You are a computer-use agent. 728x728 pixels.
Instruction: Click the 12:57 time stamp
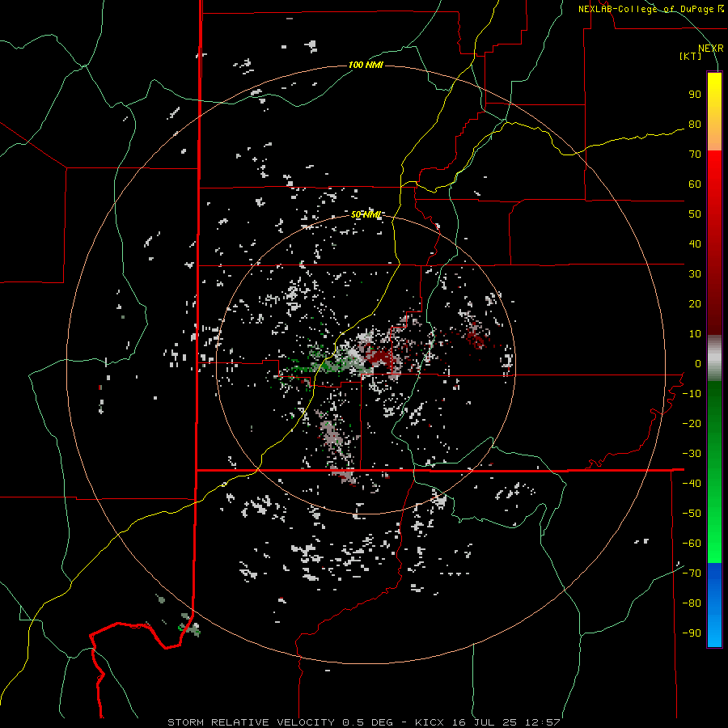(543, 722)
